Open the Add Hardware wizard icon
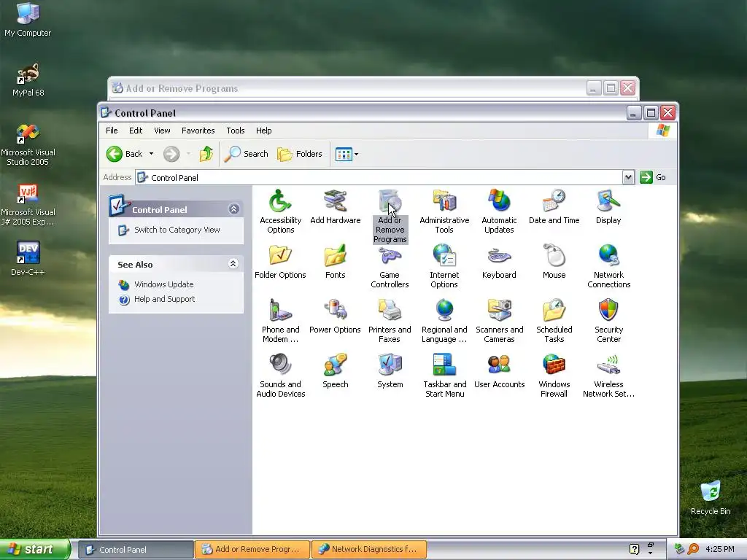The image size is (747, 560). [x=335, y=206]
